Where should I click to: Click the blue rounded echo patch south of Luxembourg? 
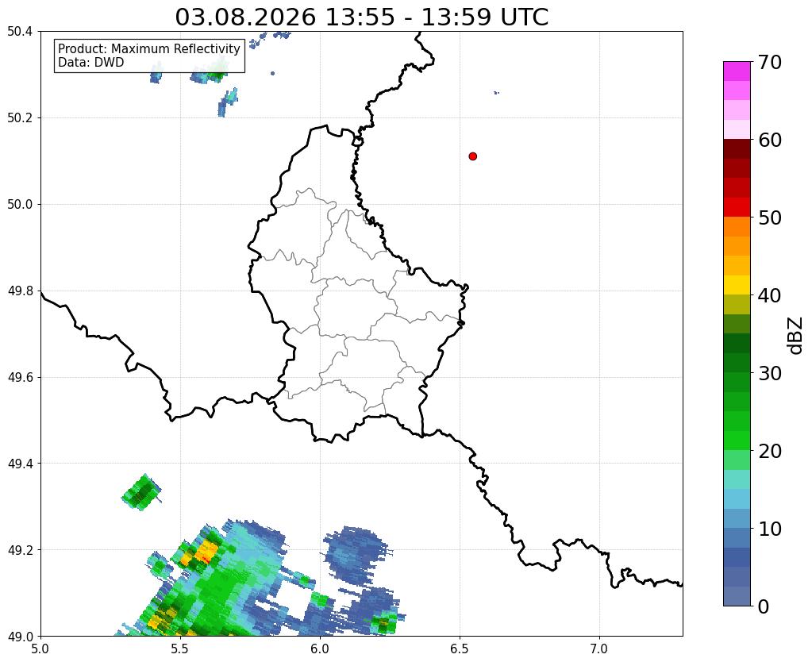click(x=356, y=552)
